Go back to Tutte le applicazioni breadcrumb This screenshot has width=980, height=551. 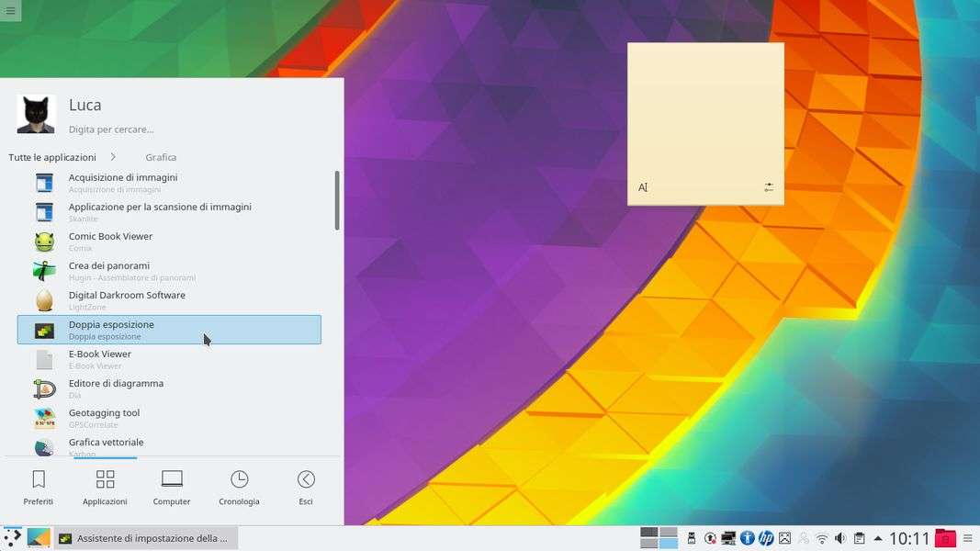[x=52, y=157]
